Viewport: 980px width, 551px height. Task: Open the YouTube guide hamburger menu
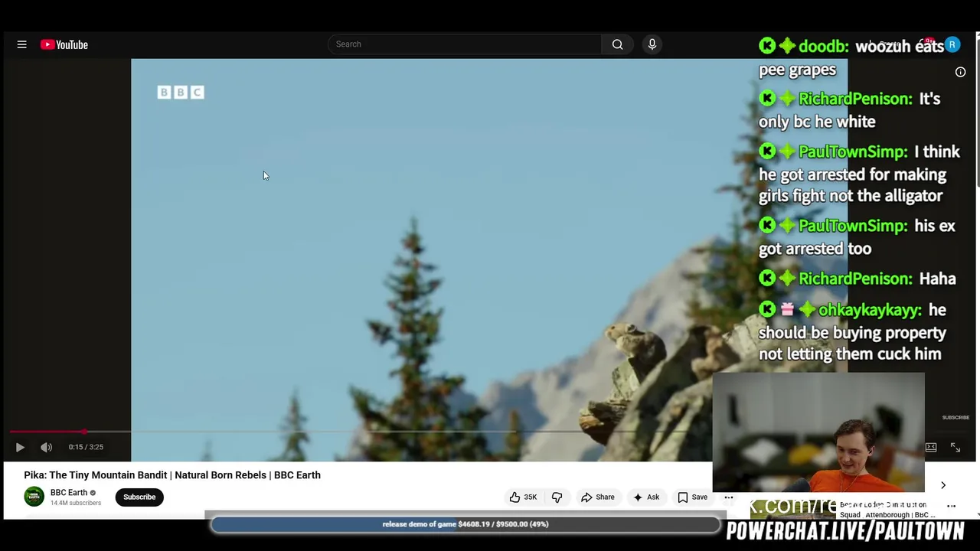coord(22,44)
